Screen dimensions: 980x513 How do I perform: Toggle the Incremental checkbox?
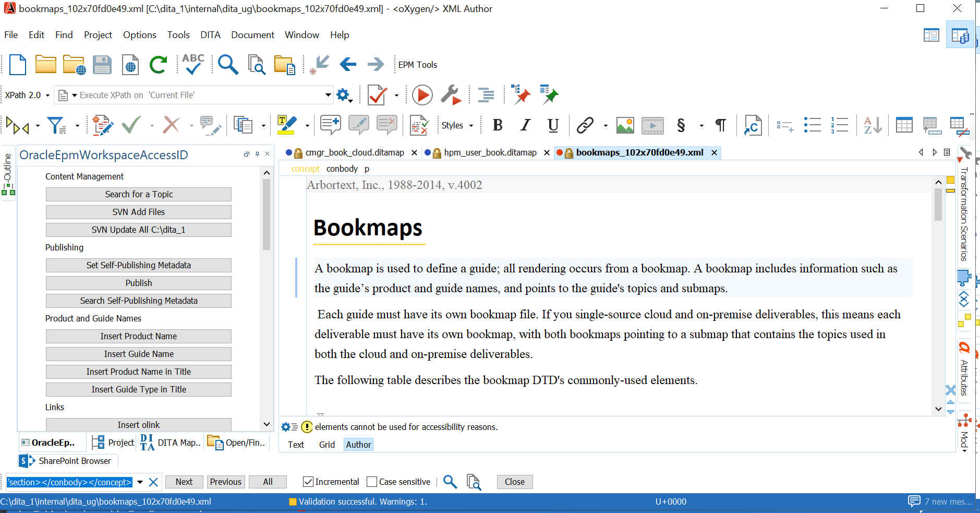coord(308,482)
